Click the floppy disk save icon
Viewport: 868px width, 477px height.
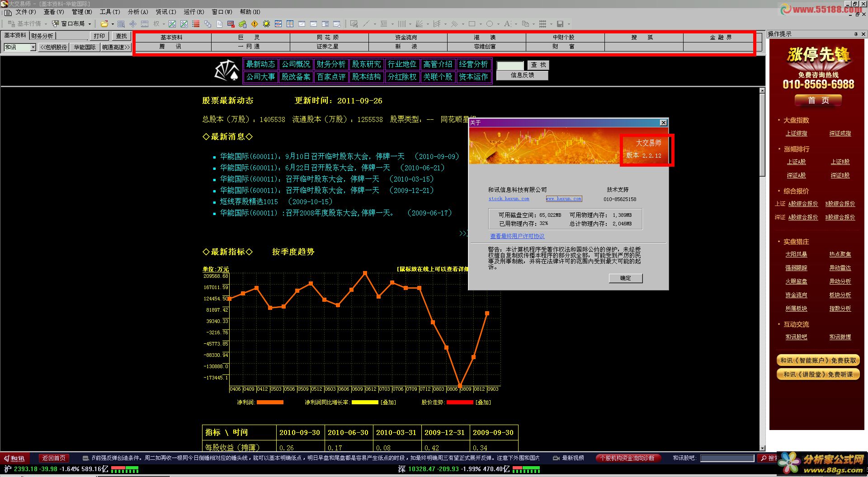click(x=560, y=23)
